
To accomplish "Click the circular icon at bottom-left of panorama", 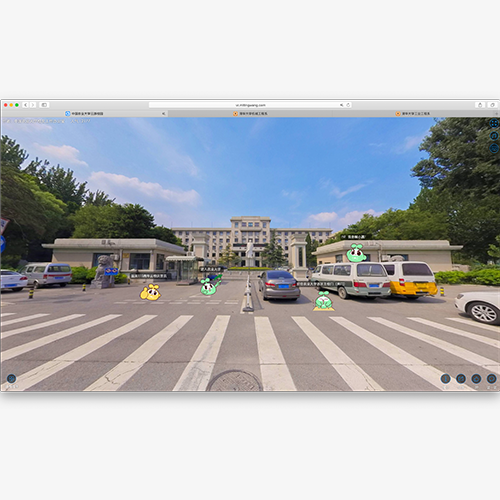I will click(x=11, y=379).
